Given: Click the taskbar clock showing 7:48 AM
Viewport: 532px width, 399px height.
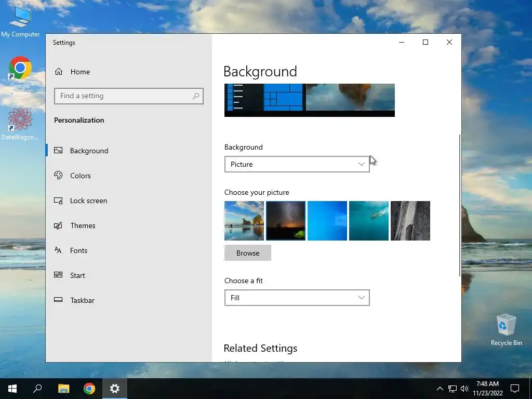Looking at the screenshot, I should coord(487,389).
